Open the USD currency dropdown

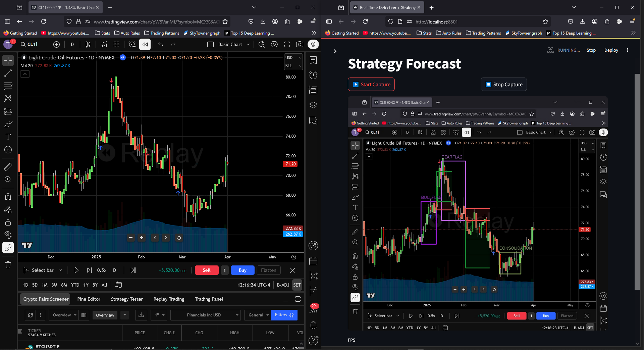pyautogui.click(x=293, y=58)
